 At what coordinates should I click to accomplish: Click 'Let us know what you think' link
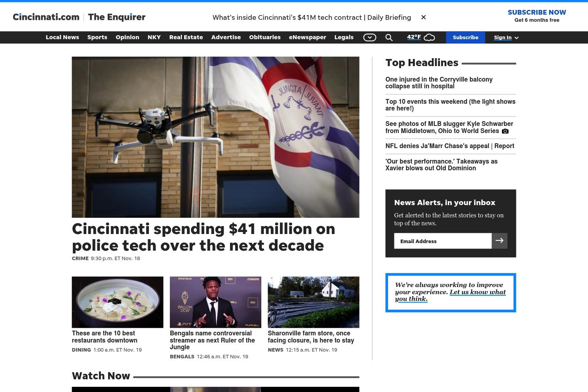[x=450, y=295]
